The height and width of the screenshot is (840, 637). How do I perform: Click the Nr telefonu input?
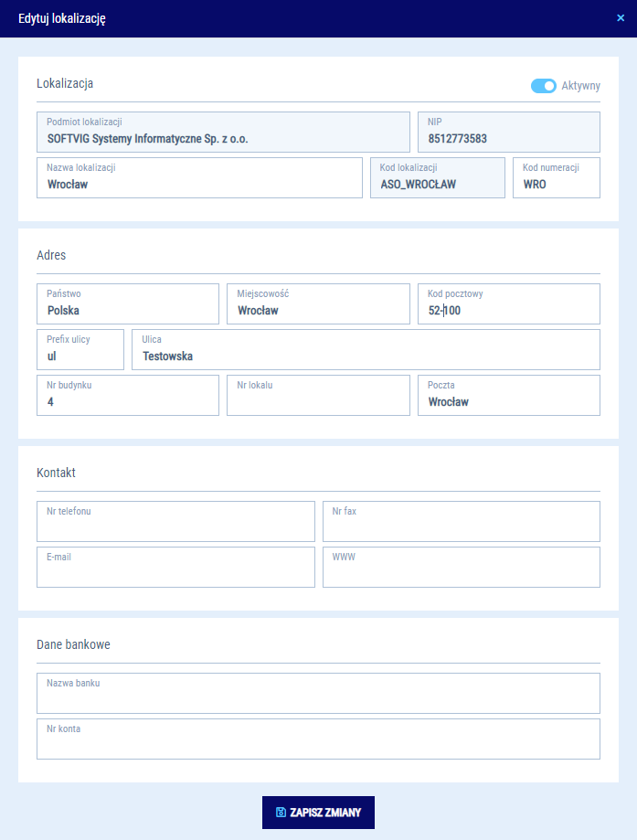click(175, 522)
